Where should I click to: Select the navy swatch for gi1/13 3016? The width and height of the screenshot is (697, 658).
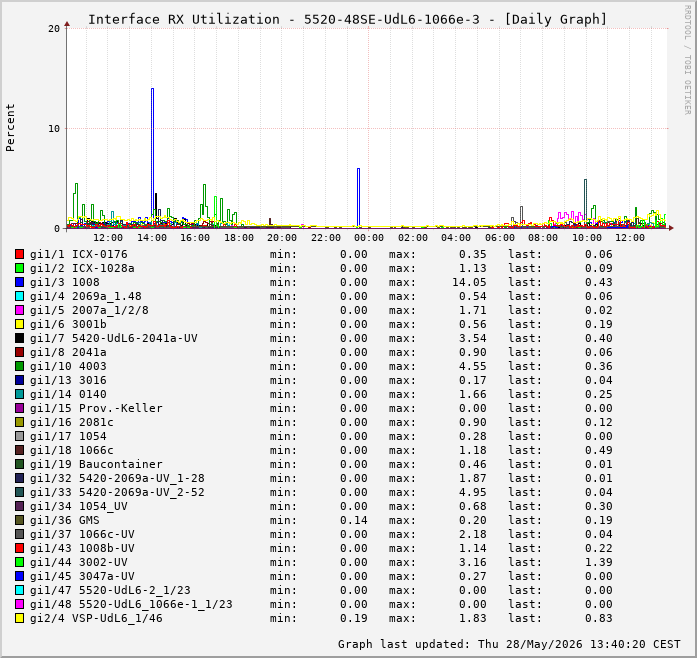click(19, 380)
